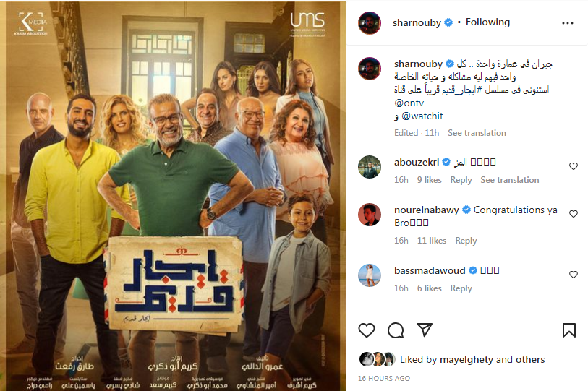Open the movie poster image
Viewport: 588px width, 391px height.
173,196
